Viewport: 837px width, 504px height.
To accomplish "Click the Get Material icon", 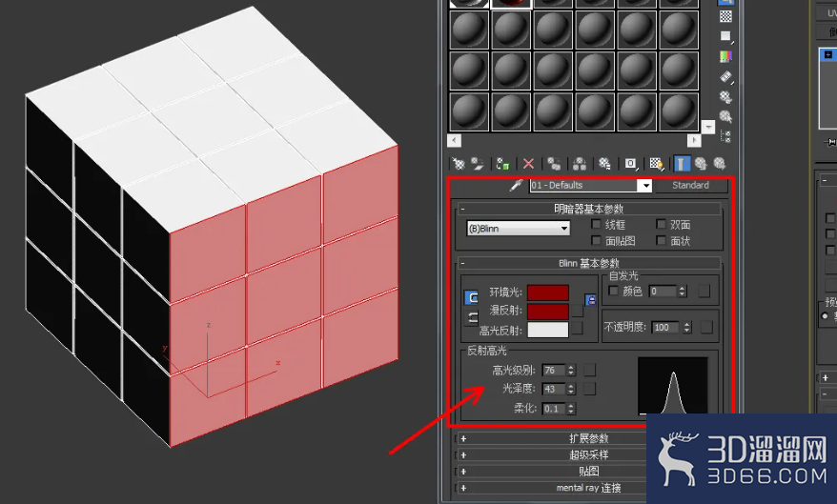I will (459, 164).
